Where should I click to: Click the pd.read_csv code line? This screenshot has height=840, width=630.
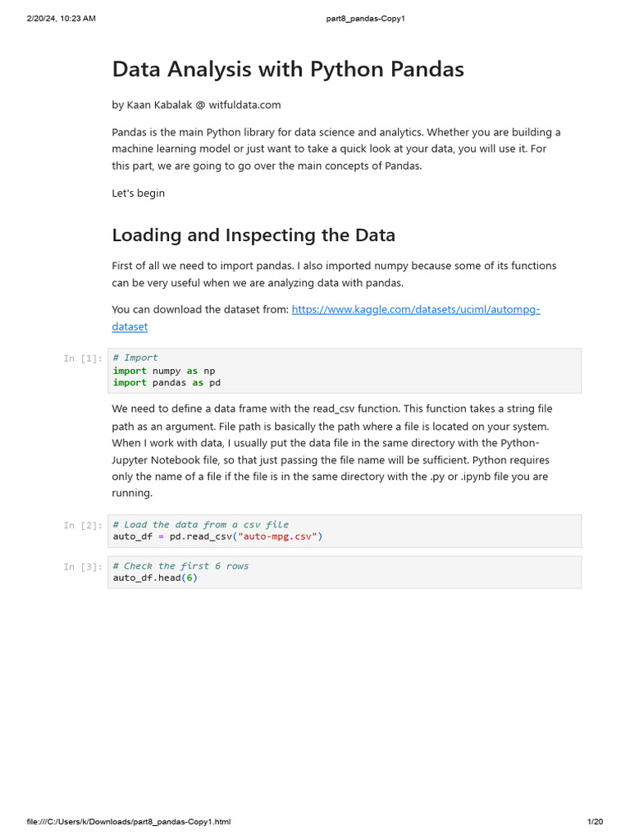tap(217, 536)
